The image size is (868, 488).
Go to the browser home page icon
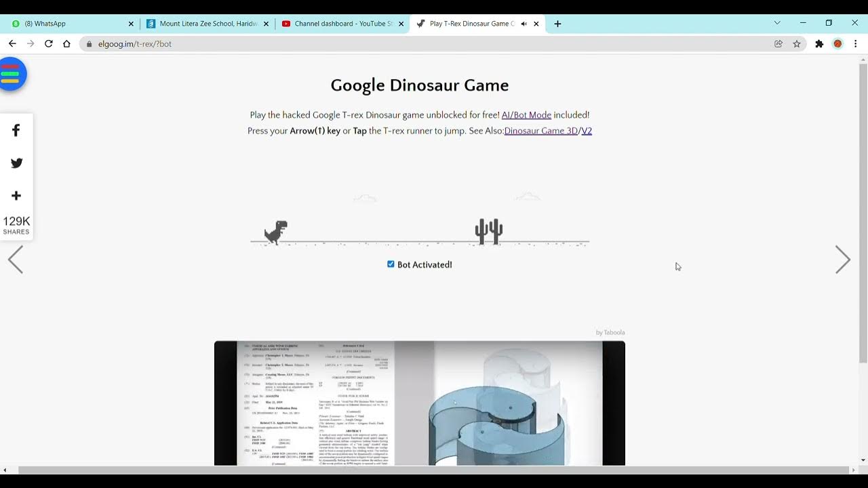pyautogui.click(x=66, y=43)
